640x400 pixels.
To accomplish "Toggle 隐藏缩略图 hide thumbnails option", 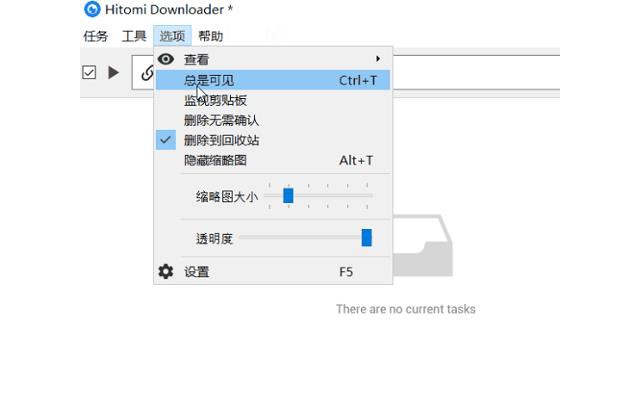I will [x=273, y=160].
